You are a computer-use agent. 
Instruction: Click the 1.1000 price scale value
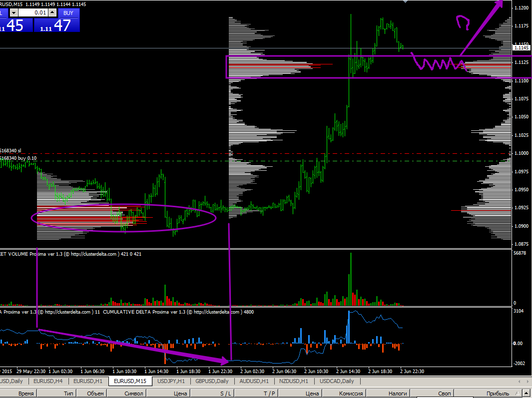521,153
